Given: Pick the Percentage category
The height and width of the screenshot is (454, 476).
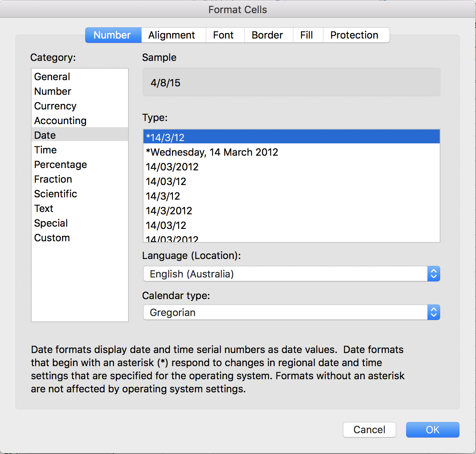Looking at the screenshot, I should pyautogui.click(x=61, y=165).
